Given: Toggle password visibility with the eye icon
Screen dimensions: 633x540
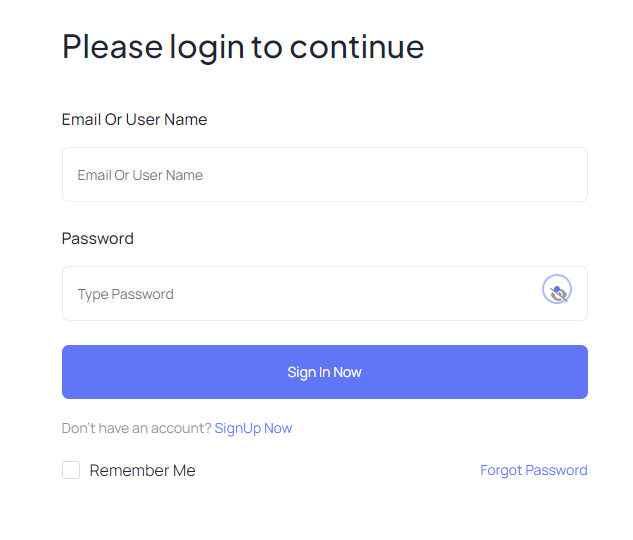Looking at the screenshot, I should 557,289.
